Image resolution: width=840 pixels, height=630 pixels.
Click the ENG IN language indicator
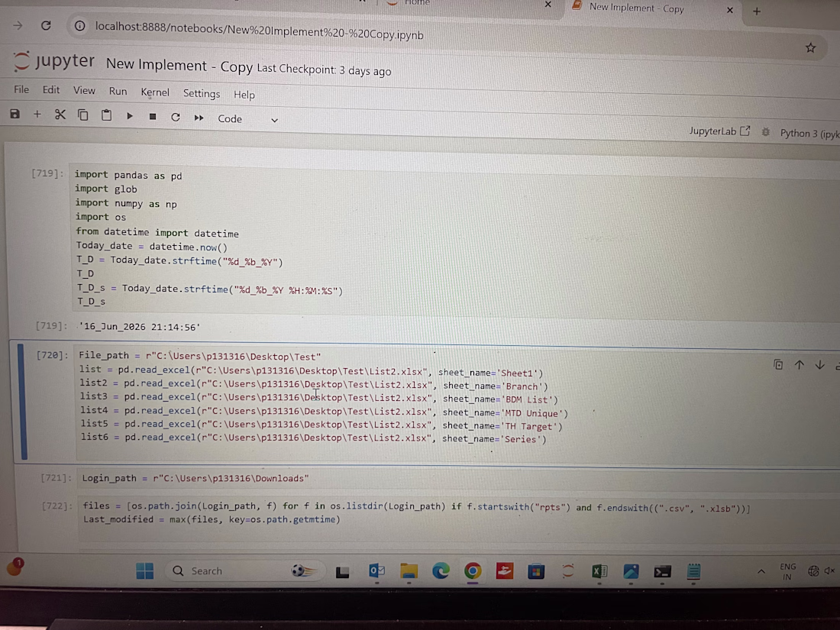[787, 572]
